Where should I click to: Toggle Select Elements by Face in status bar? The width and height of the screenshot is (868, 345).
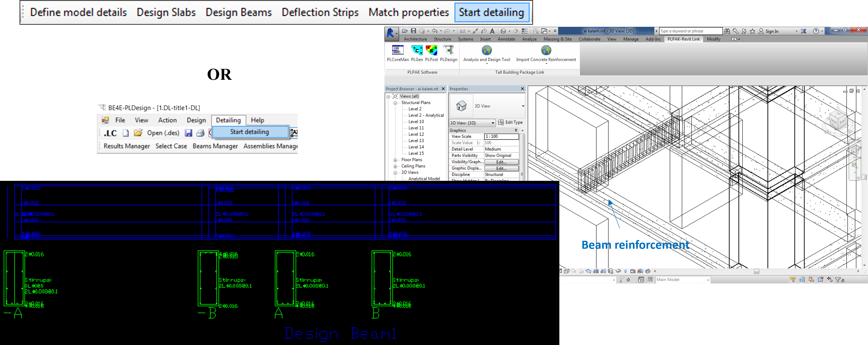(x=821, y=280)
